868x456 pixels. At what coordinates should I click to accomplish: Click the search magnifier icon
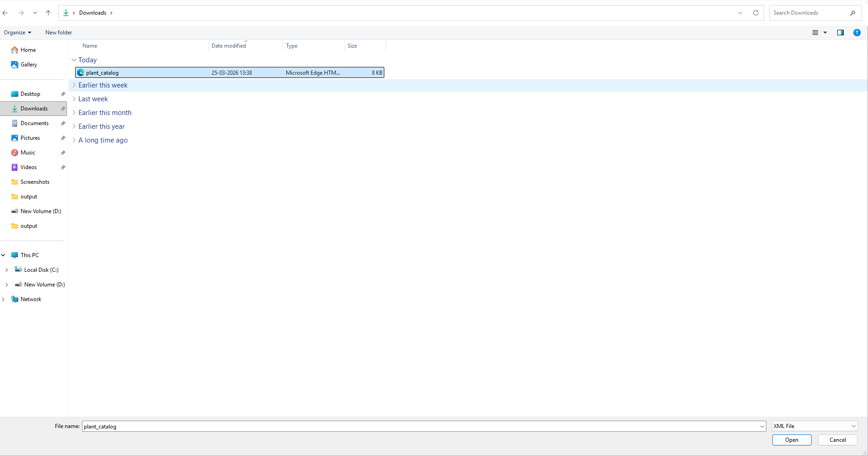(x=852, y=13)
